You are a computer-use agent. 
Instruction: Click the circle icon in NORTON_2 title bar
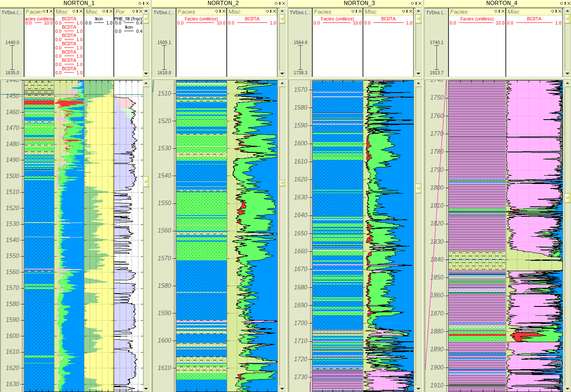(x=276, y=3)
